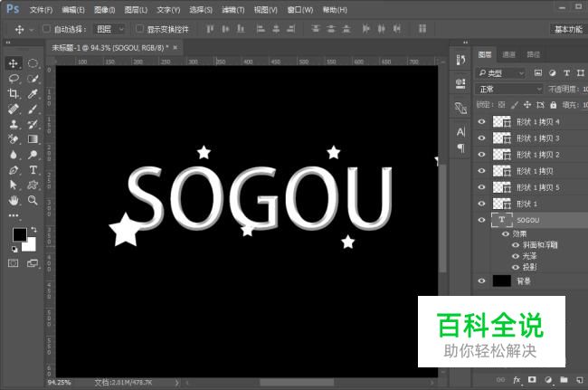This screenshot has width=588, height=390.
Task: Select the Horizontal Type tool
Action: [33, 170]
